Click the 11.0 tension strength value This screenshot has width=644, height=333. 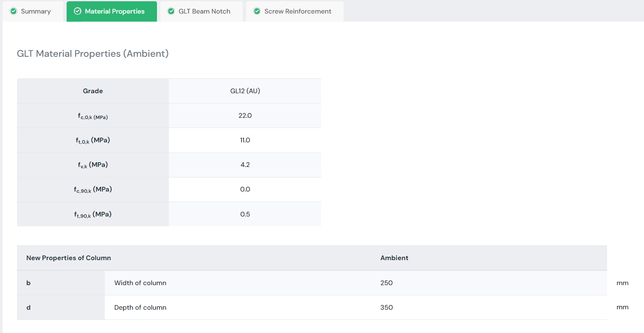tap(245, 140)
